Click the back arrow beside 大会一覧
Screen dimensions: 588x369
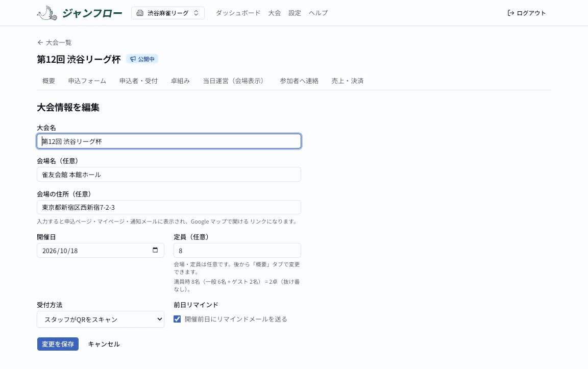tap(40, 42)
